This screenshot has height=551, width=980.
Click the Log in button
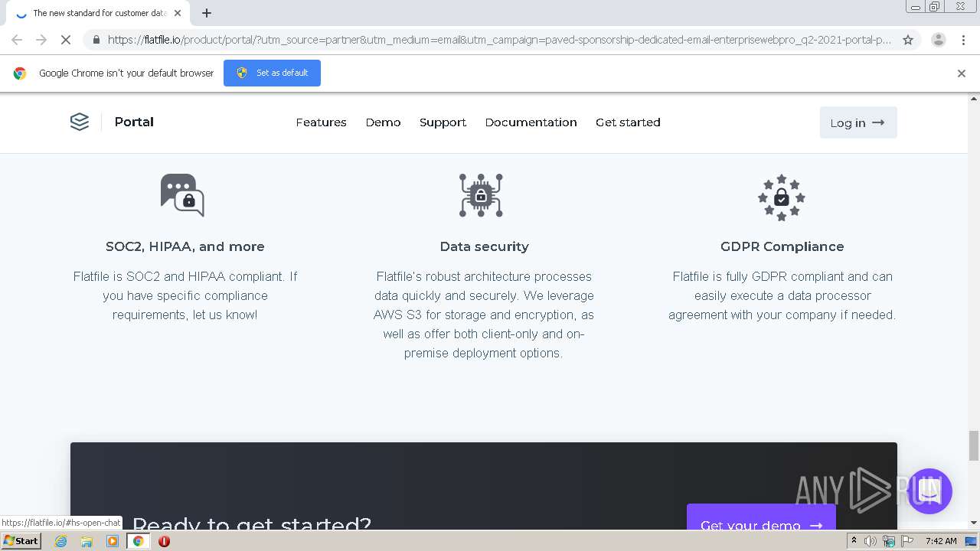point(857,122)
